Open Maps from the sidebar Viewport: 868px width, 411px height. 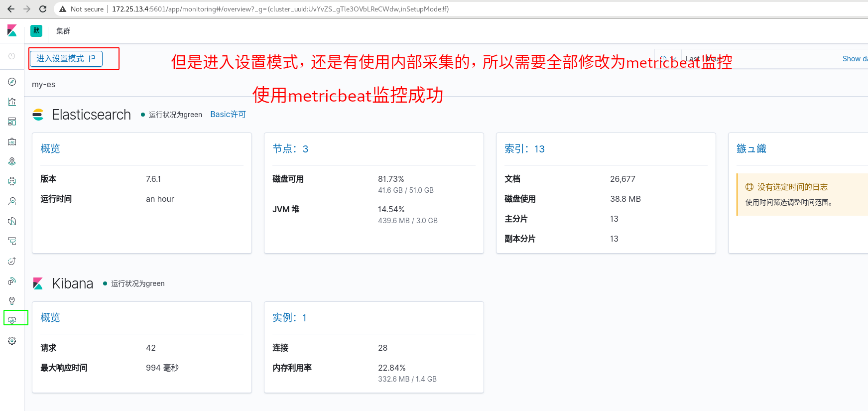click(x=12, y=161)
